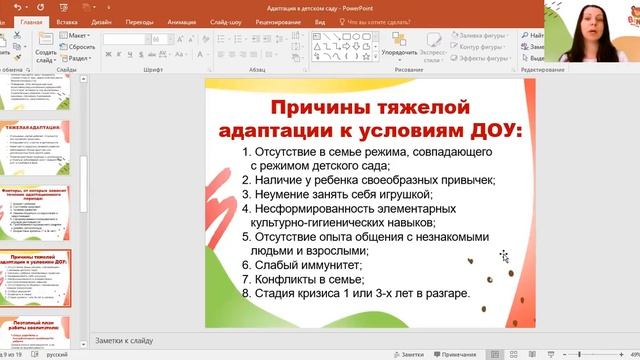Toggle Strikethrough (abc) formatting

tap(152, 54)
